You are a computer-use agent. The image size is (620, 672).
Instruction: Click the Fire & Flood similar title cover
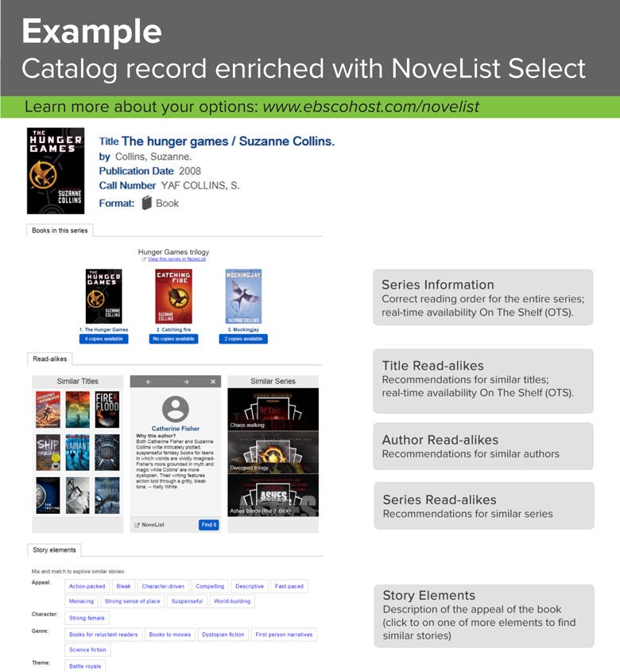tap(107, 410)
